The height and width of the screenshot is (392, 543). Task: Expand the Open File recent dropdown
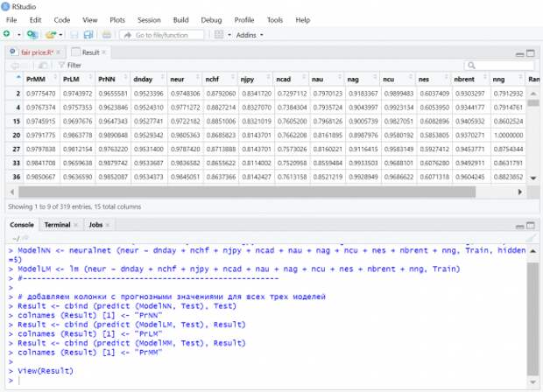click(x=60, y=35)
